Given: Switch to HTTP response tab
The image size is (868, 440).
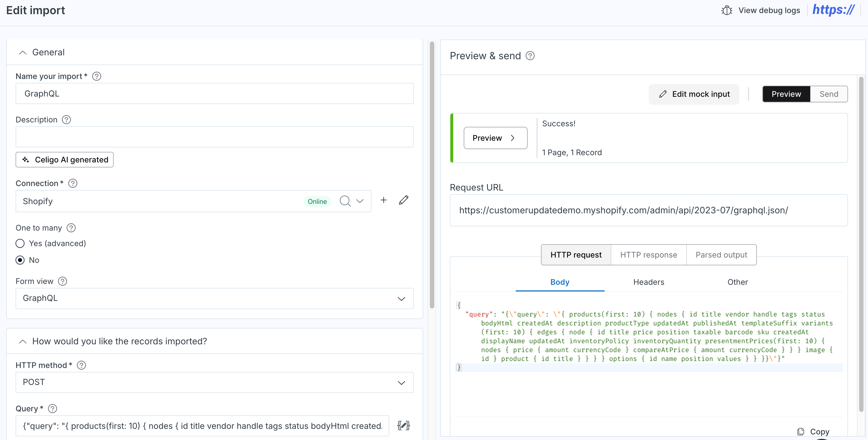Looking at the screenshot, I should click(x=649, y=255).
